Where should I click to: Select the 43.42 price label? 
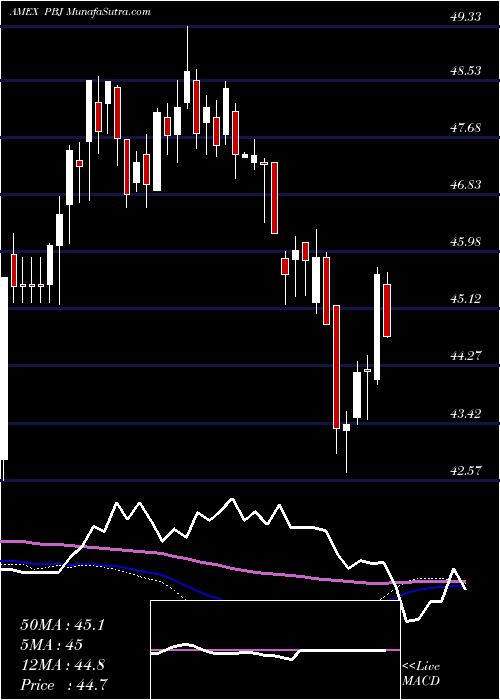click(465, 413)
